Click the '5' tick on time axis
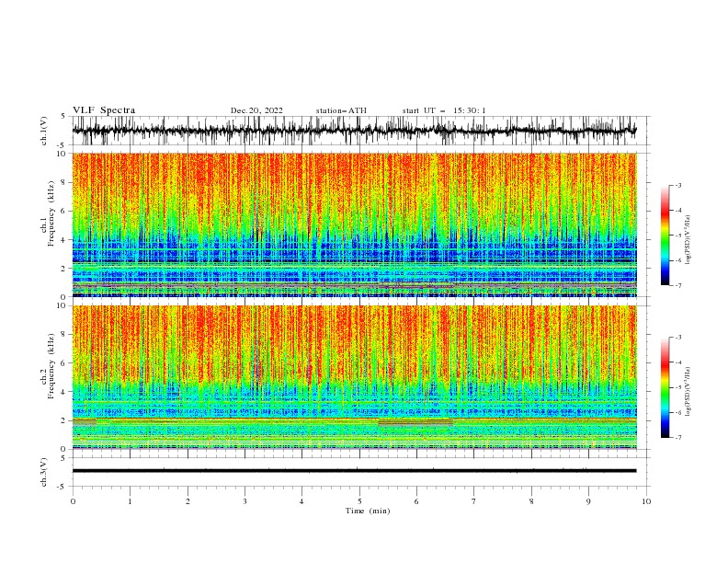728x563 pixels. point(359,501)
